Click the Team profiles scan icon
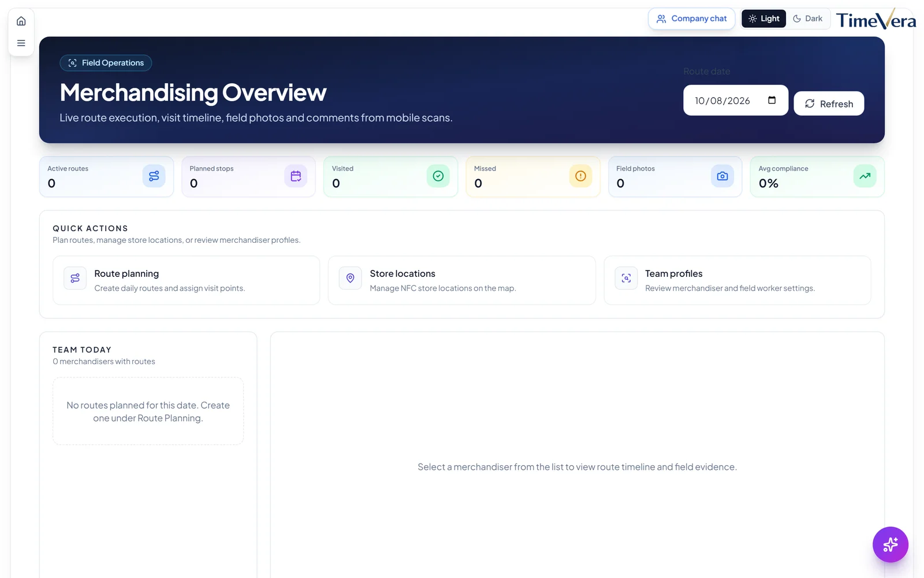Image resolution: width=924 pixels, height=578 pixels. coord(626,278)
